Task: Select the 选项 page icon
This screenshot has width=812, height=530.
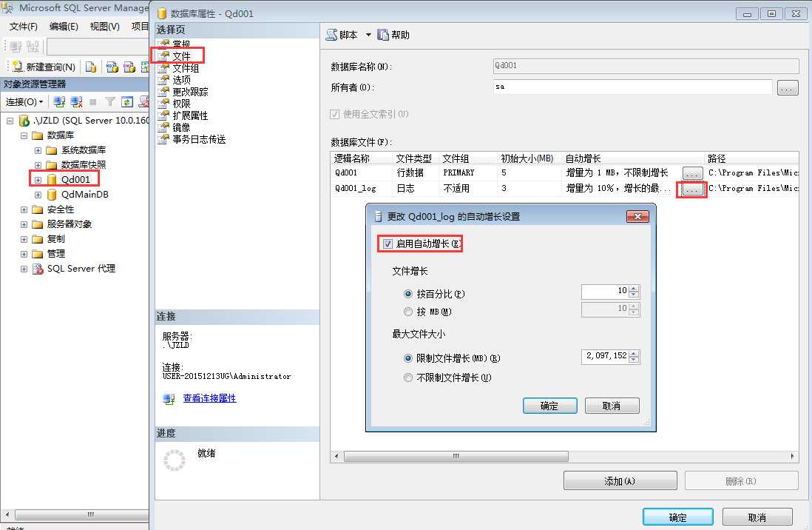Action: click(163, 79)
